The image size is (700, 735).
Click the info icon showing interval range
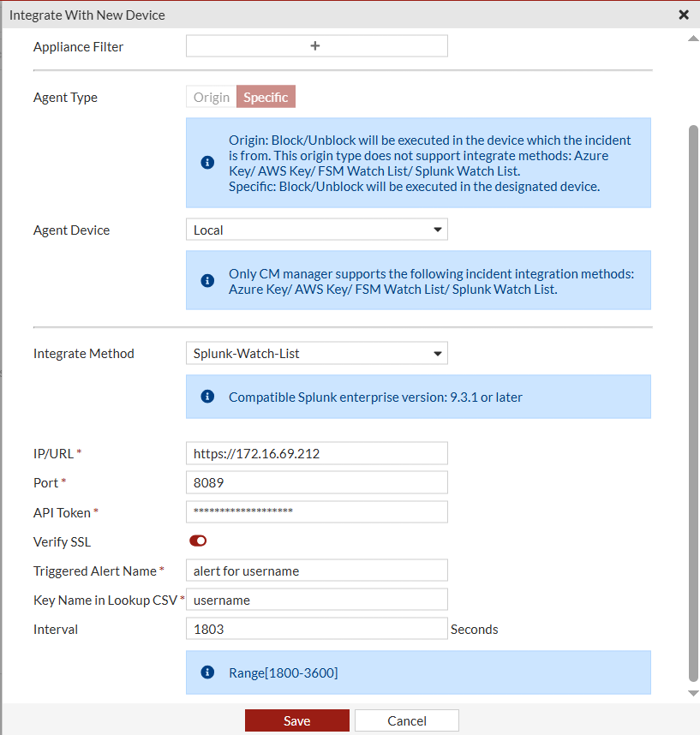tap(206, 672)
